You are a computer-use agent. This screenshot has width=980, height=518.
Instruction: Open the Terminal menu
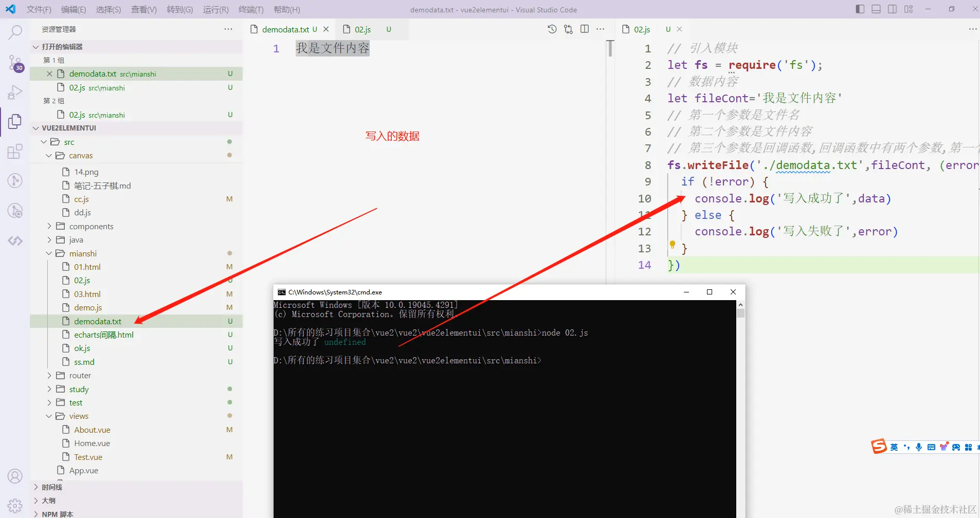click(251, 9)
